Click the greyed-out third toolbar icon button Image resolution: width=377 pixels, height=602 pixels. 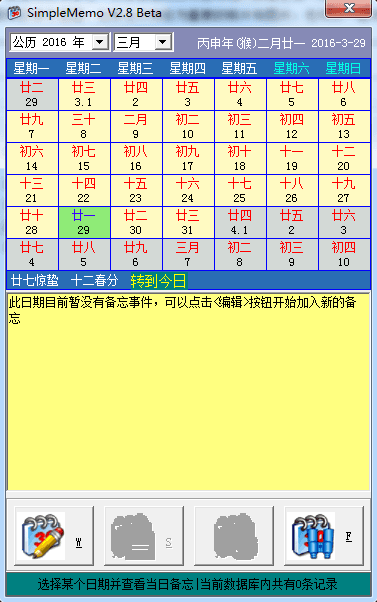[234, 536]
